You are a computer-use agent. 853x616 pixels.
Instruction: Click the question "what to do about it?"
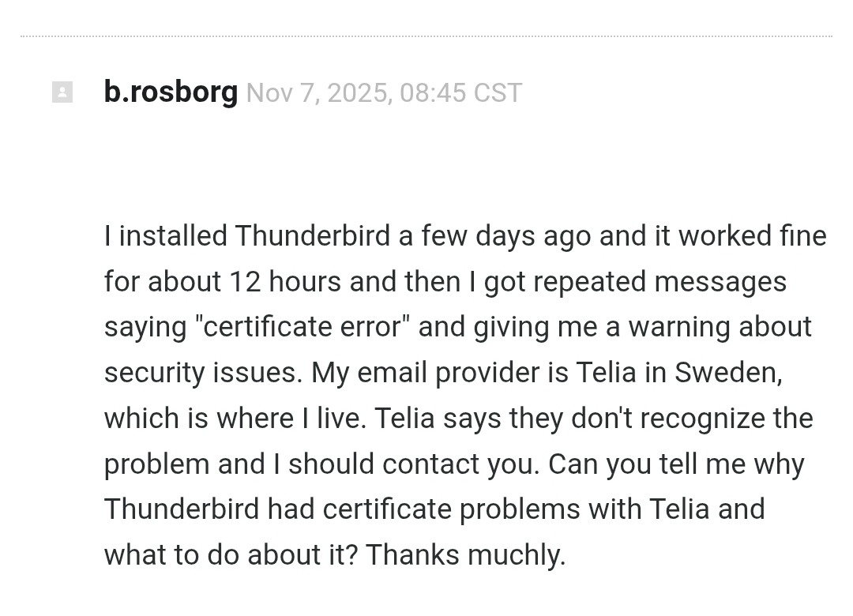pyautogui.click(x=231, y=555)
